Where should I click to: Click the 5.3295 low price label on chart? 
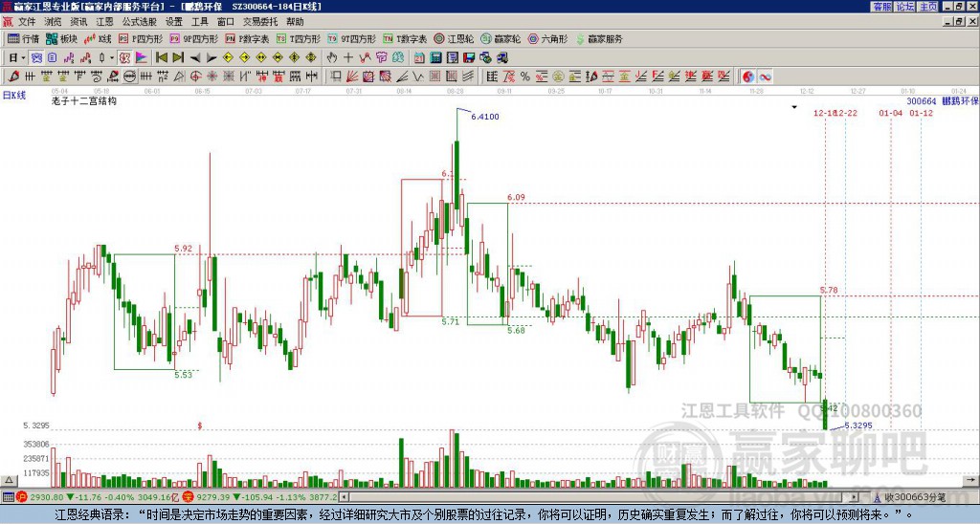(858, 426)
